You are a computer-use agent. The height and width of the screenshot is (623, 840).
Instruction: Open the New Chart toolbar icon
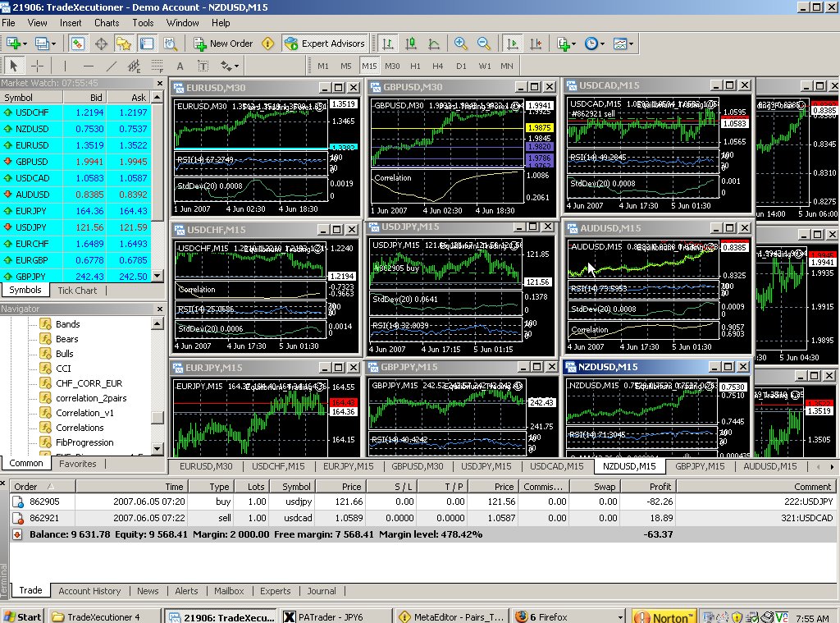coord(16,44)
